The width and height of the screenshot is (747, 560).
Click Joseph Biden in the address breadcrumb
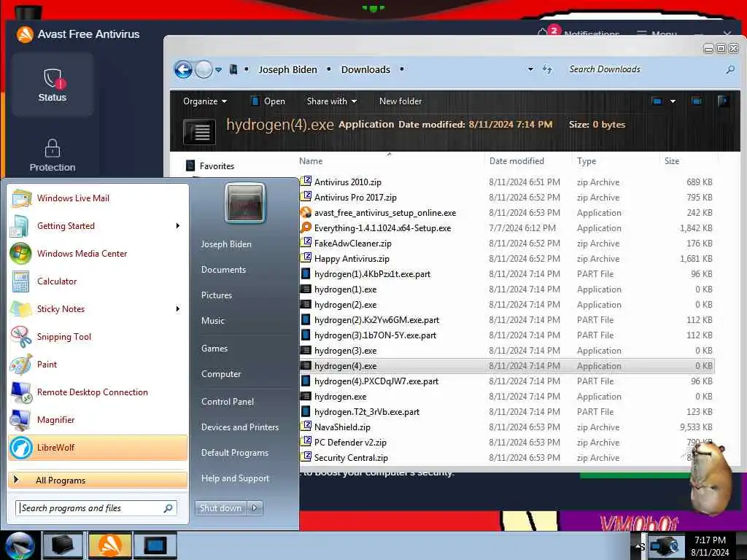coord(287,69)
